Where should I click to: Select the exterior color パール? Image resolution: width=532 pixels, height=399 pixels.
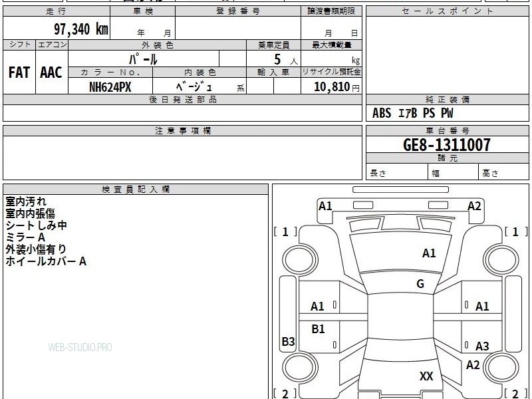click(x=143, y=59)
